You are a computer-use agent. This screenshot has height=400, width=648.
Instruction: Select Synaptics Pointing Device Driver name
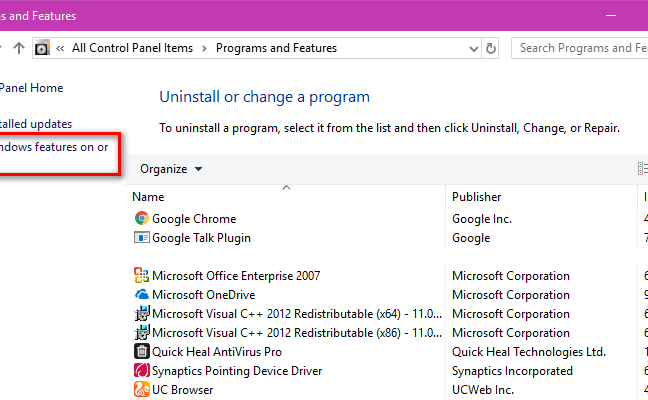point(237,371)
